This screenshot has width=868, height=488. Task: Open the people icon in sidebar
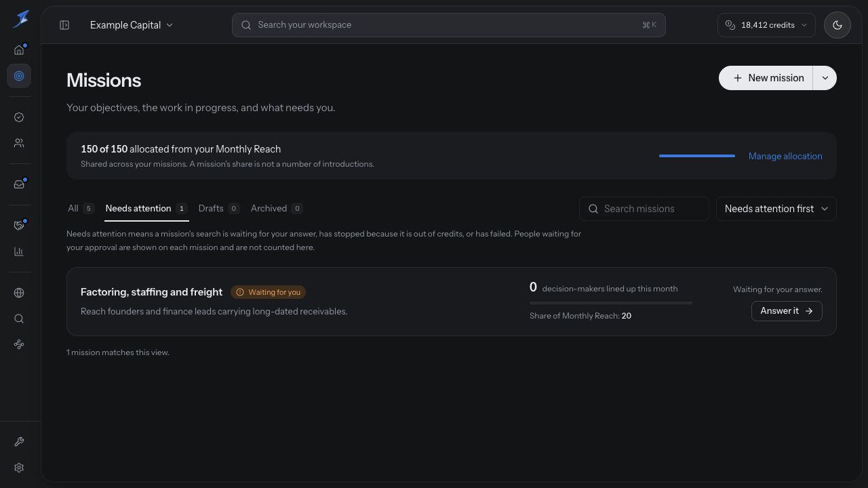point(19,143)
